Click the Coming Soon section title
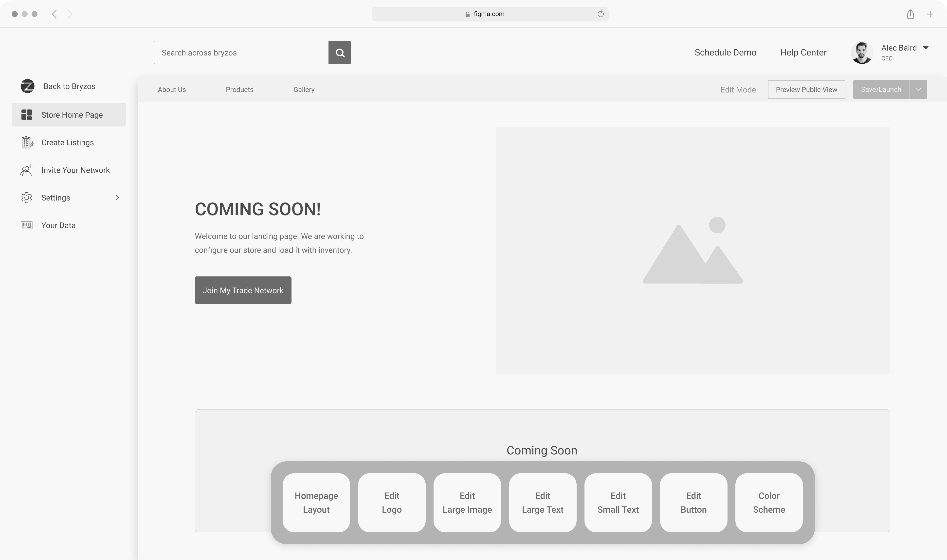This screenshot has height=560, width=947. click(x=542, y=450)
